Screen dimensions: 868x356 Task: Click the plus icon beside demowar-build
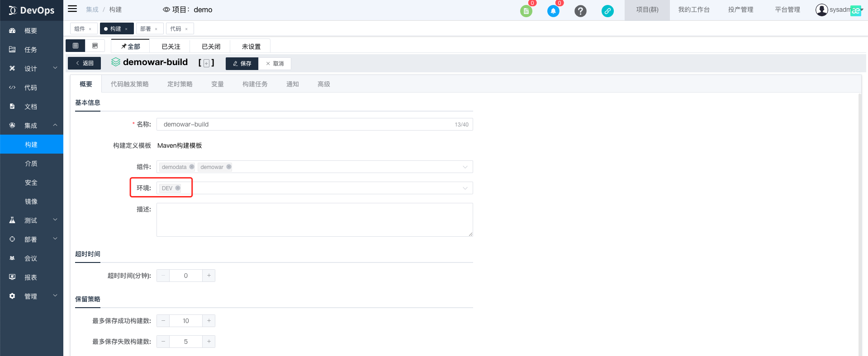[206, 63]
